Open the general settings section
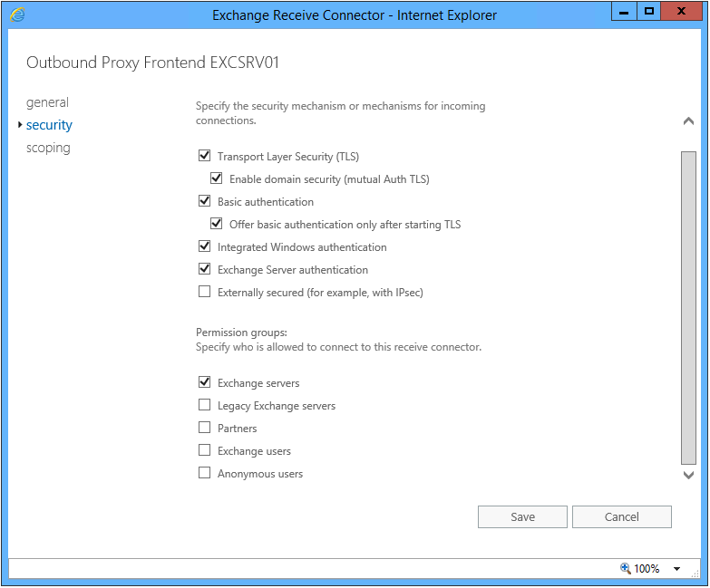This screenshot has height=588, width=710. tap(47, 102)
